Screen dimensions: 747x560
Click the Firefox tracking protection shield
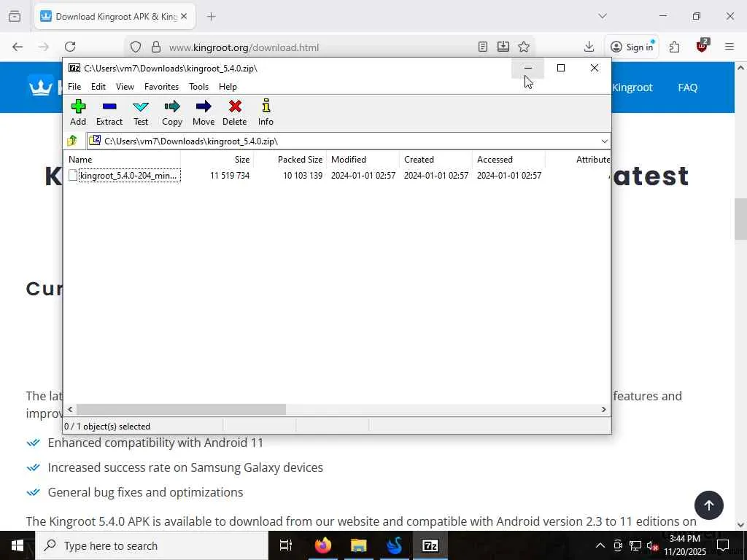pos(136,47)
